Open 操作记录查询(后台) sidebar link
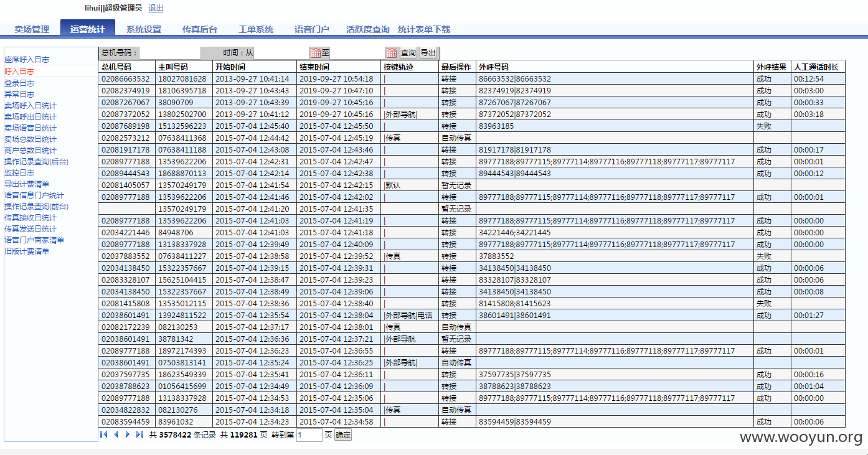 tap(37, 161)
